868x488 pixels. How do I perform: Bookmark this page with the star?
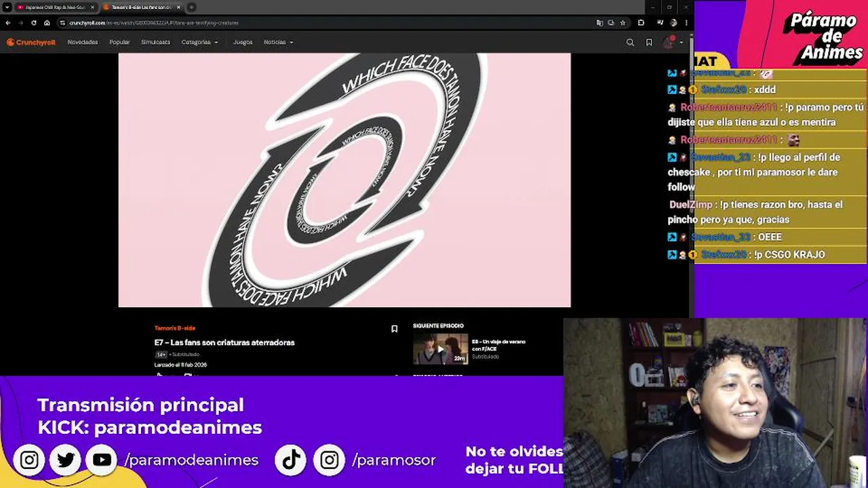coord(623,22)
